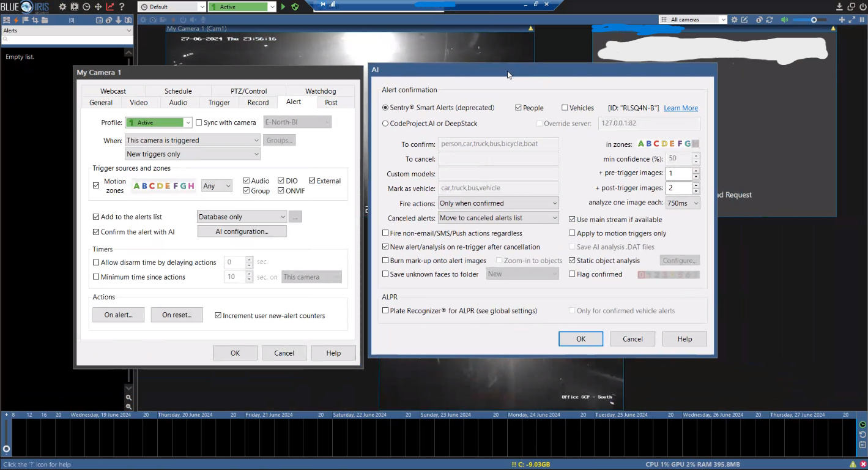
Task: Click the download icon at top right
Action: tap(840, 7)
